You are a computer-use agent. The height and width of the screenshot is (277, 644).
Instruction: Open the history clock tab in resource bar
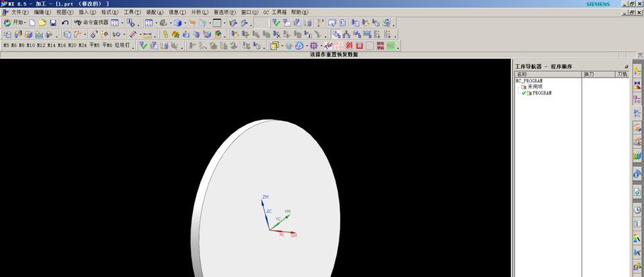[638, 210]
